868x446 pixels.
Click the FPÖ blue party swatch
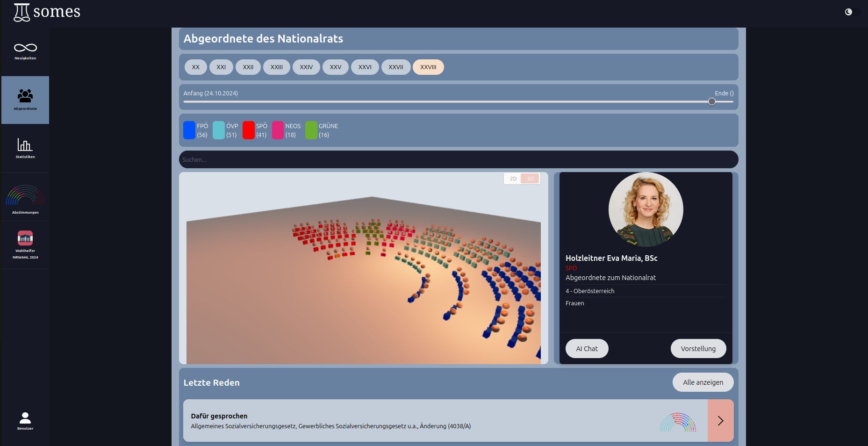click(189, 130)
